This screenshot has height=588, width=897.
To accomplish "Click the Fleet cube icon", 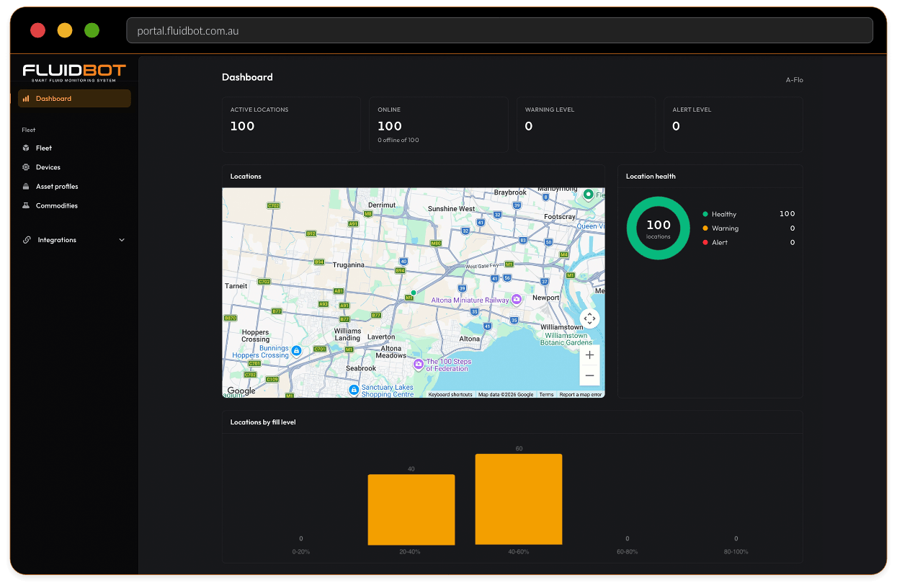I will coord(26,148).
